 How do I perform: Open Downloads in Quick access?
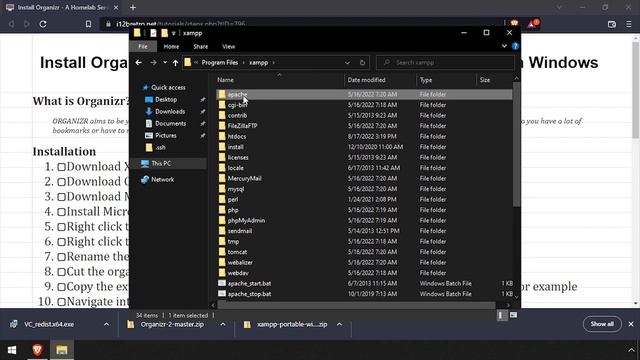170,111
